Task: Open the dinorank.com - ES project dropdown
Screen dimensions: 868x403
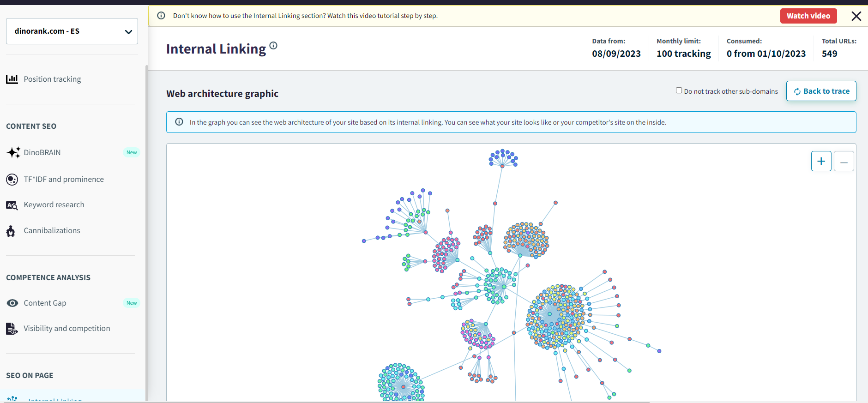Action: (72, 31)
